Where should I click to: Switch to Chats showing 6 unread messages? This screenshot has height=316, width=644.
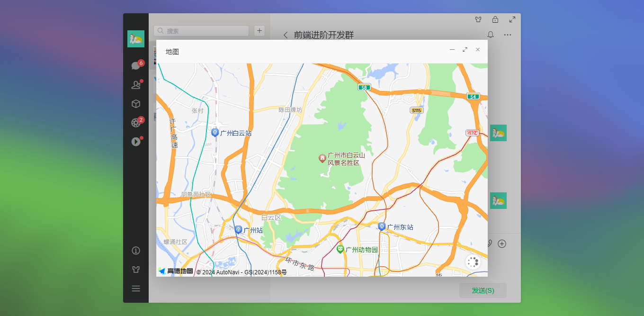coord(136,65)
